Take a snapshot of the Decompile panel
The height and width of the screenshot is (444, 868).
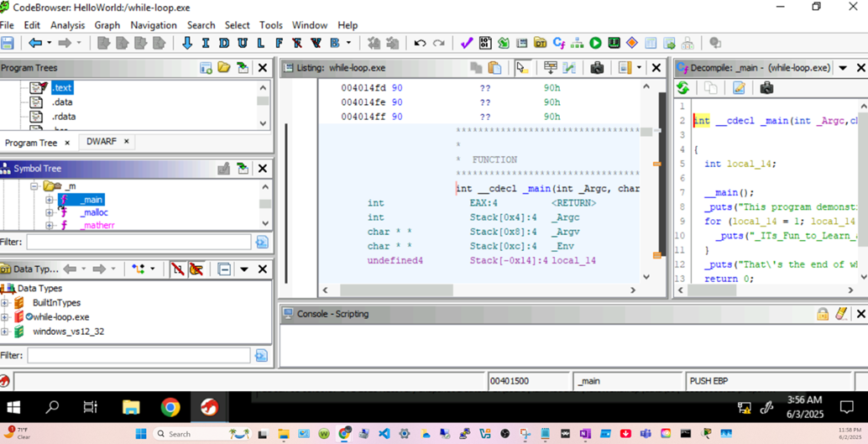pyautogui.click(x=766, y=87)
